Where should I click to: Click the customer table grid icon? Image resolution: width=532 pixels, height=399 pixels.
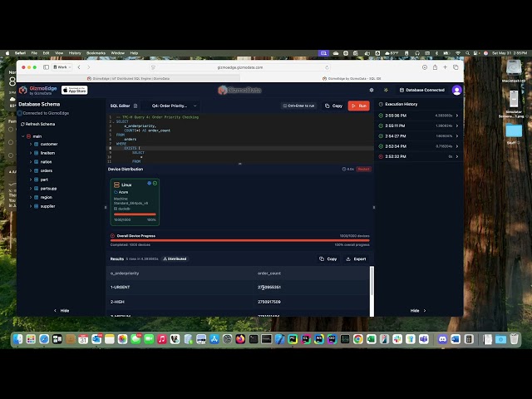[x=36, y=144]
